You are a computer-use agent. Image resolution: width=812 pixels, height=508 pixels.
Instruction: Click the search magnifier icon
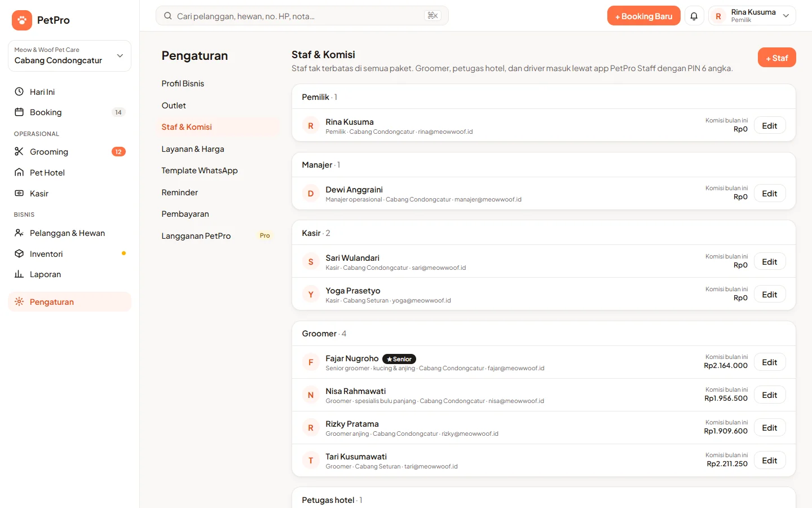168,16
